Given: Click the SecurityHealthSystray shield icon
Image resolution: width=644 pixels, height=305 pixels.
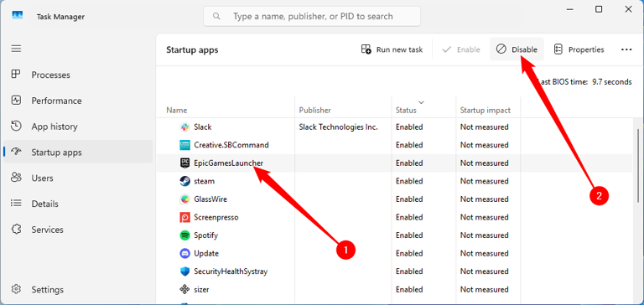Looking at the screenshot, I should [x=184, y=271].
